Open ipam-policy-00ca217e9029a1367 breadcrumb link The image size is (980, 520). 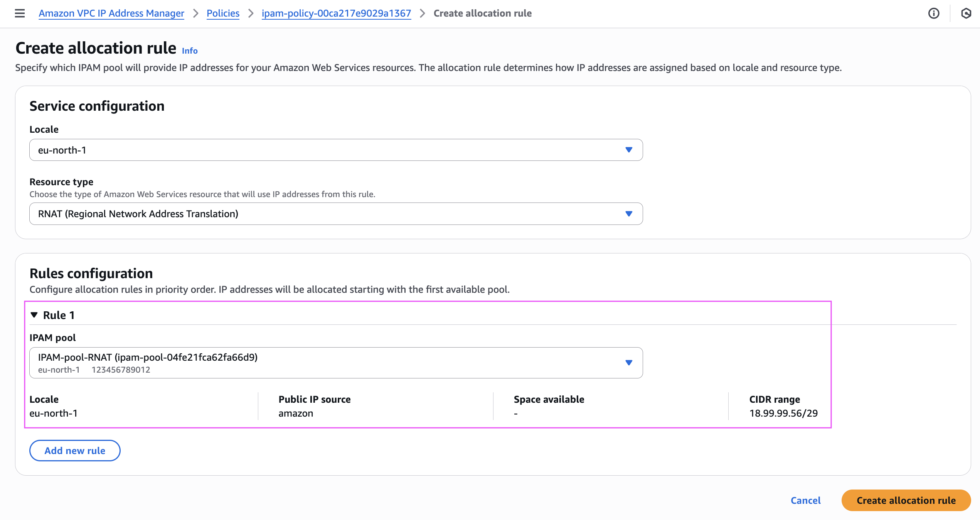336,14
